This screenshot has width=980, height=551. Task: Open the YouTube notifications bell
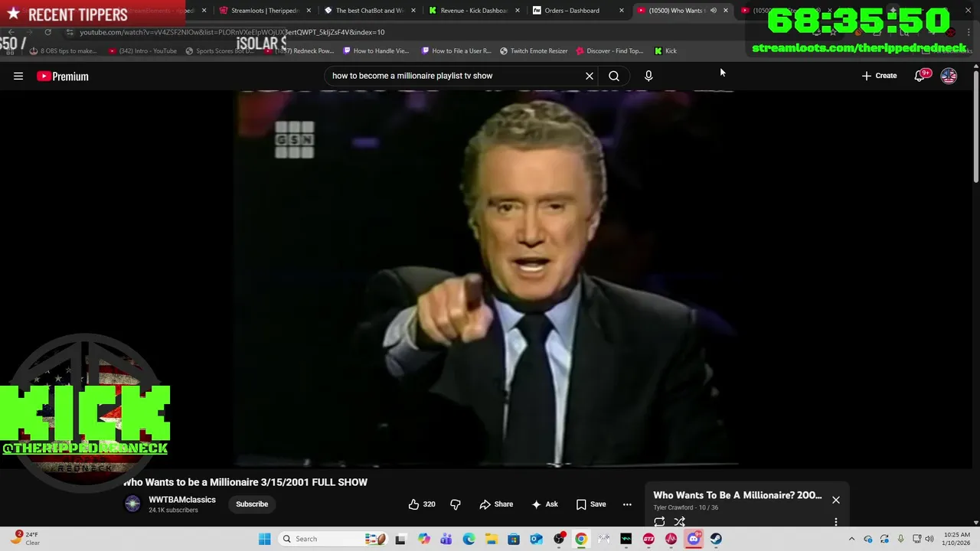click(920, 76)
